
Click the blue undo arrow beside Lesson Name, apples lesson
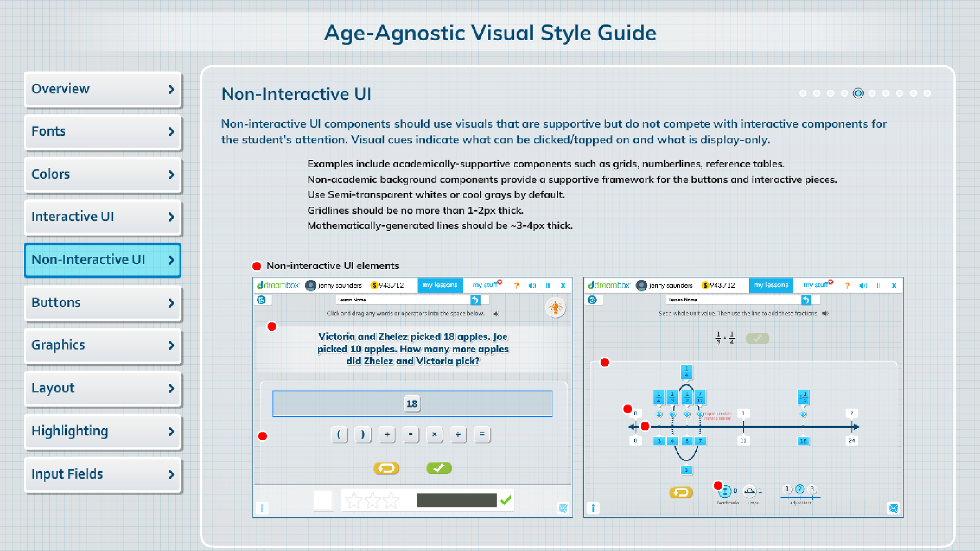475,300
